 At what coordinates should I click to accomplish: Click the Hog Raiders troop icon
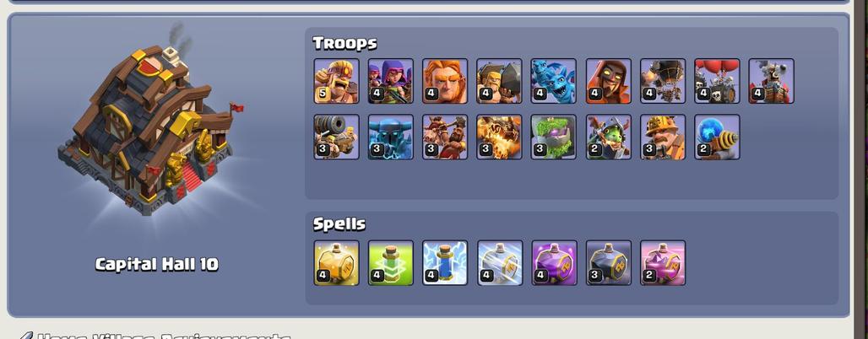point(444,137)
